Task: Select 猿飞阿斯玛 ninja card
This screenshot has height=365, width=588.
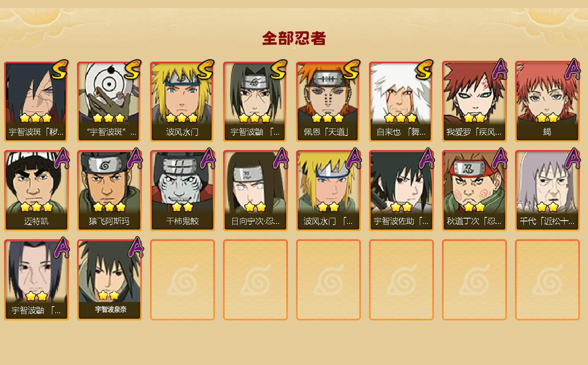Action: [109, 191]
